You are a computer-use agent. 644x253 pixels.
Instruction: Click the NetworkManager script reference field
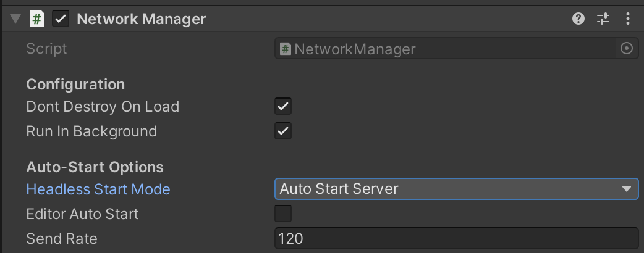tap(445, 49)
